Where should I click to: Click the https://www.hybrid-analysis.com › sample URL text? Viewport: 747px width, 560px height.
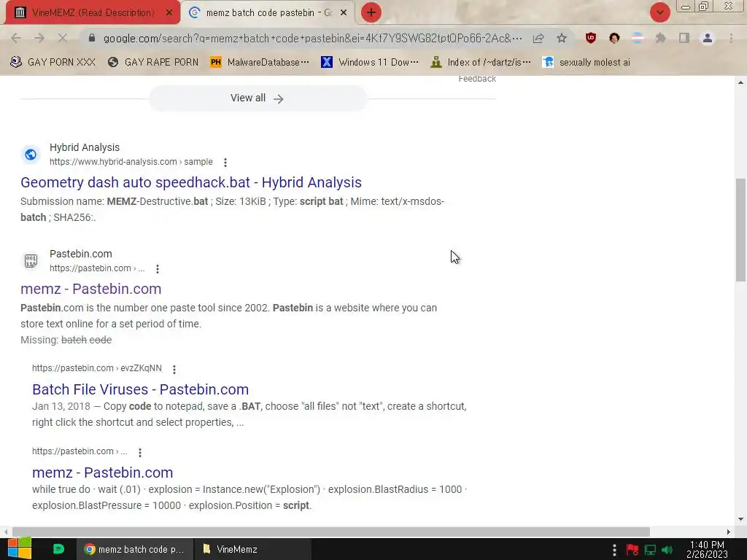tap(131, 162)
